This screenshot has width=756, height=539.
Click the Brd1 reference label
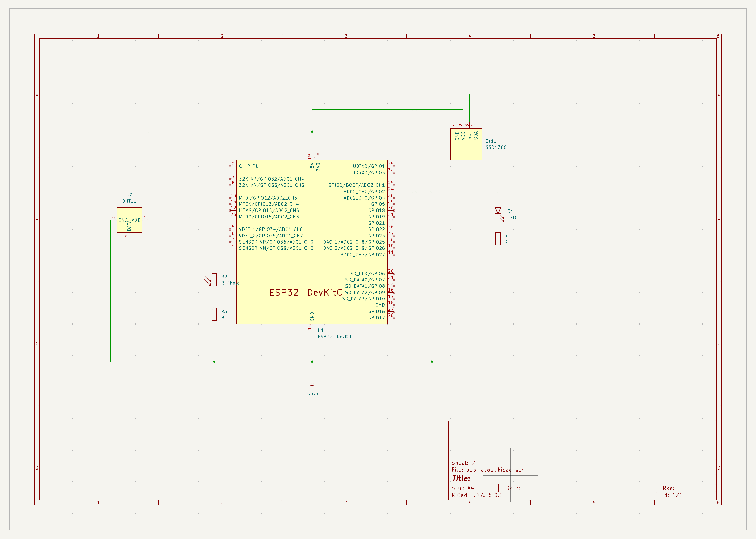coord(491,141)
